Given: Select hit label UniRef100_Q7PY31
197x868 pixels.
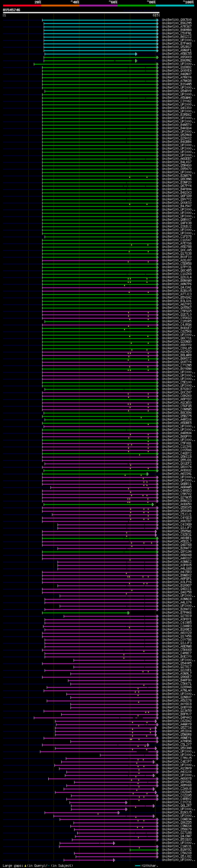Looking at the screenshot, I should tap(177, 267).
